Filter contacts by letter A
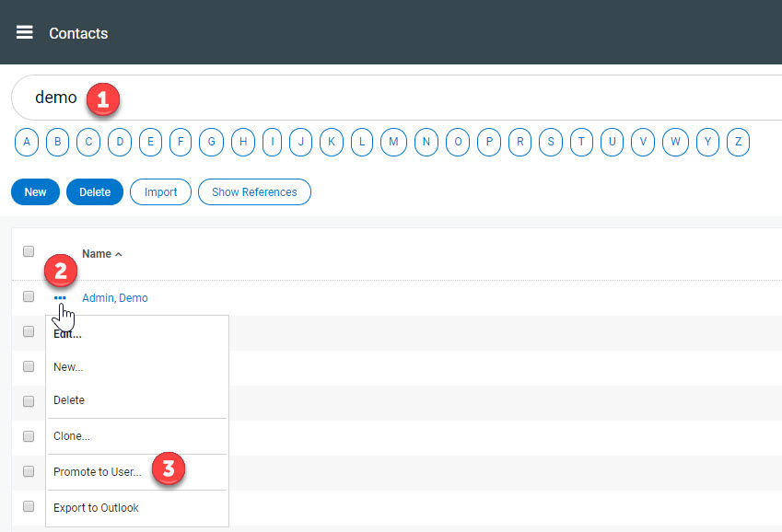The height and width of the screenshot is (532, 782). [x=26, y=142]
